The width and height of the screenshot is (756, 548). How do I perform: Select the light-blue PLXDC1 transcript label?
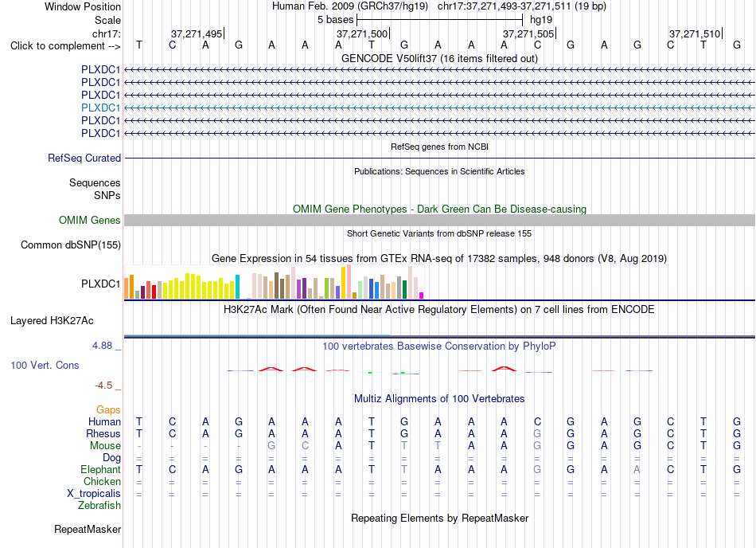[100, 108]
